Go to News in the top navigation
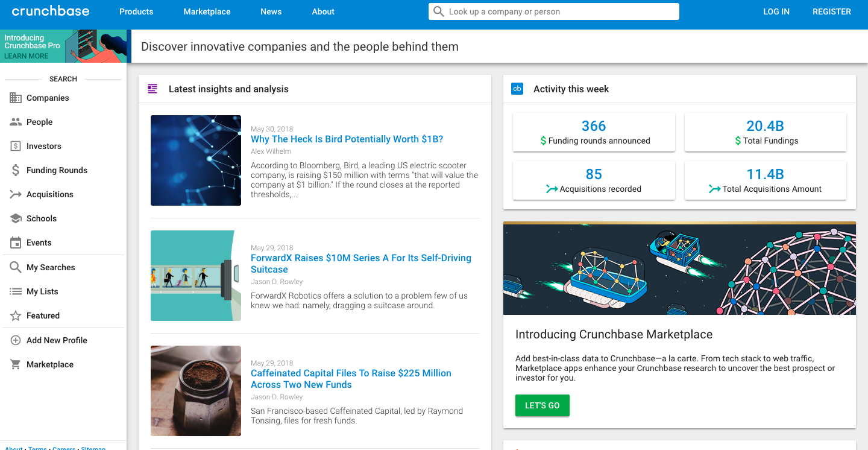 coord(271,11)
